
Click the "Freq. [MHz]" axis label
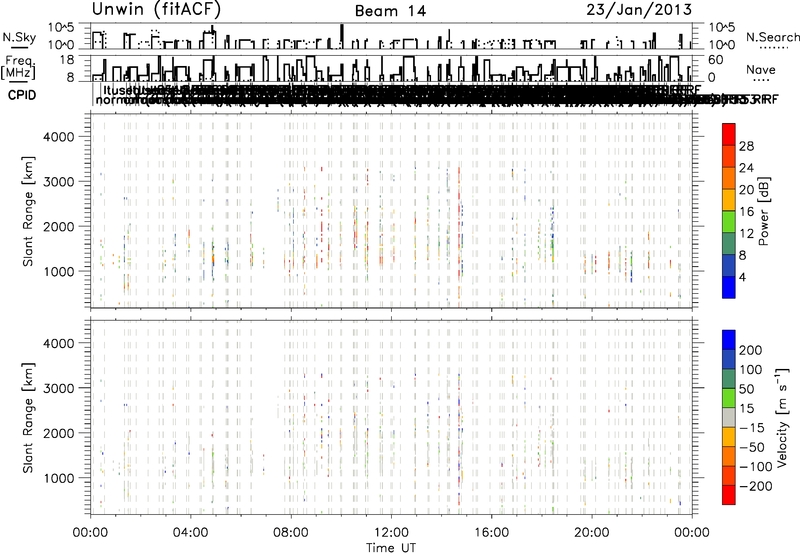[18, 68]
